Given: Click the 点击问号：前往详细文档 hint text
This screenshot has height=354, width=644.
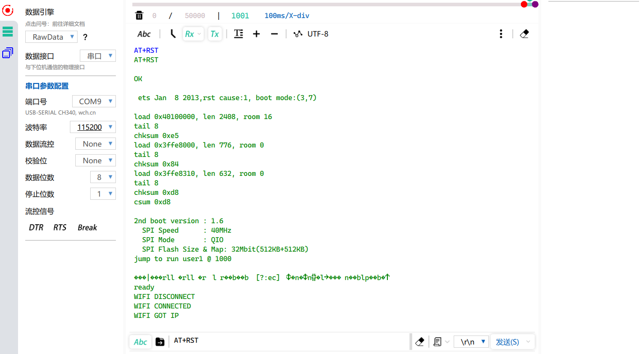Looking at the screenshot, I should click(x=55, y=24).
